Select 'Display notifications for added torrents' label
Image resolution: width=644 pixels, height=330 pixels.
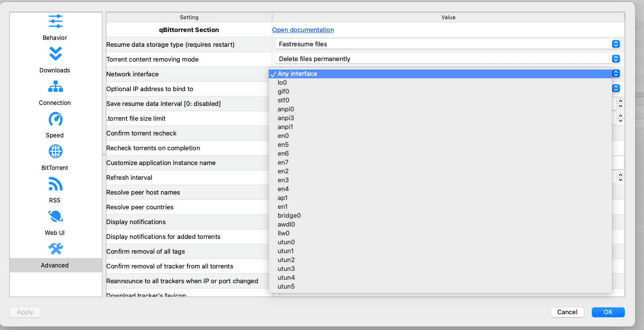pyautogui.click(x=163, y=236)
